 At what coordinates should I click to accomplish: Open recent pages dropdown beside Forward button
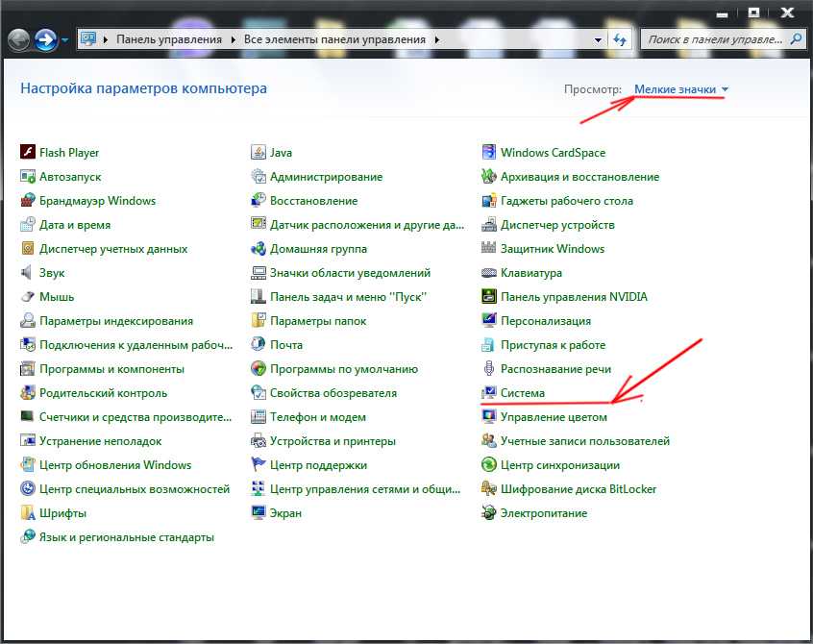point(64,40)
